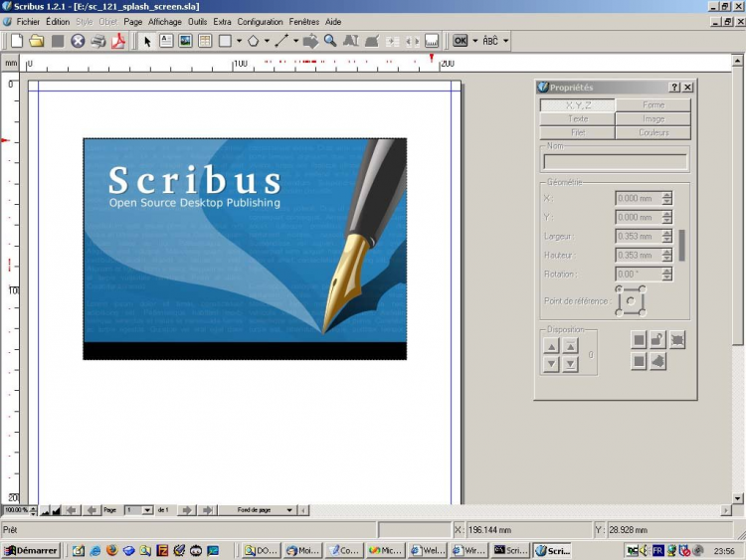Click the grey Save document icon
The width and height of the screenshot is (746, 560).
tap(58, 41)
